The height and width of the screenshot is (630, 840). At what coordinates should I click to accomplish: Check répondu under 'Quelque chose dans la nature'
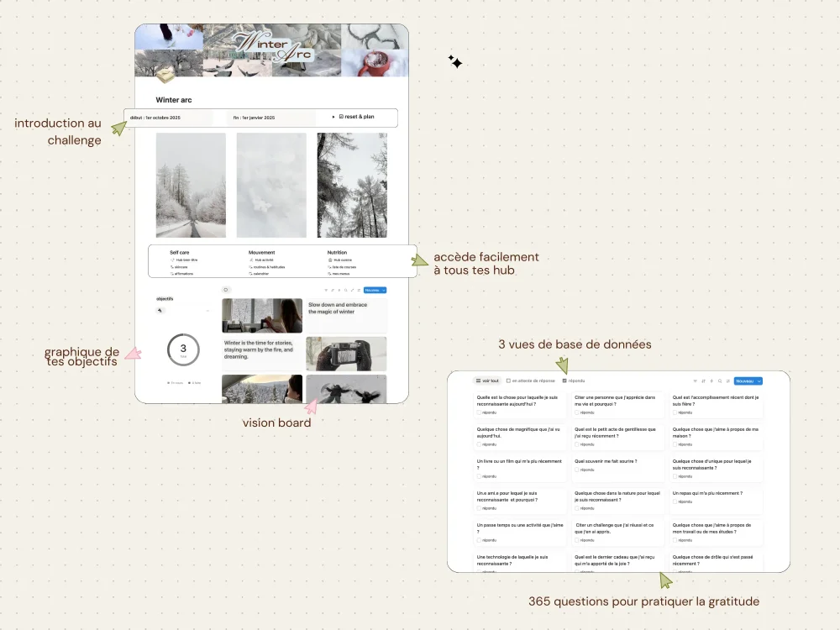point(577,508)
